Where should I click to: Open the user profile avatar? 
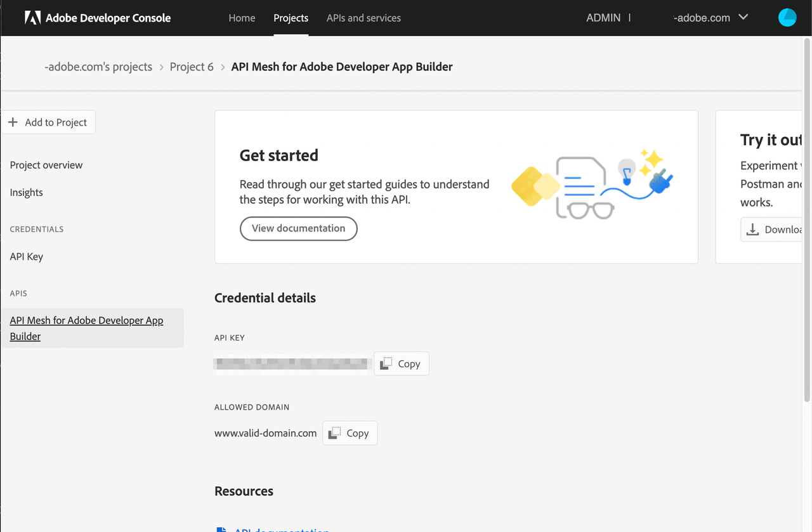pyautogui.click(x=787, y=18)
